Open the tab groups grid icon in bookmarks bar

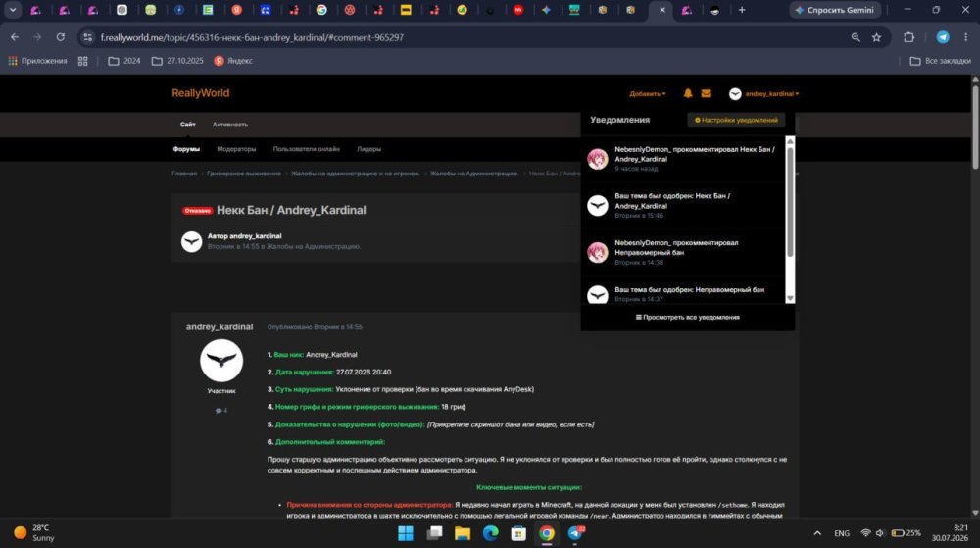(x=82, y=61)
